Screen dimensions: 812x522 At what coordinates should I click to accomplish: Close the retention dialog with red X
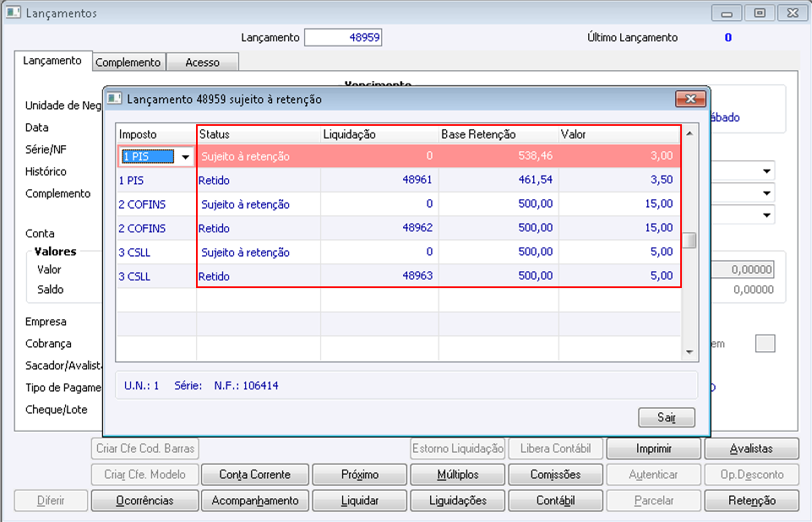pos(690,100)
